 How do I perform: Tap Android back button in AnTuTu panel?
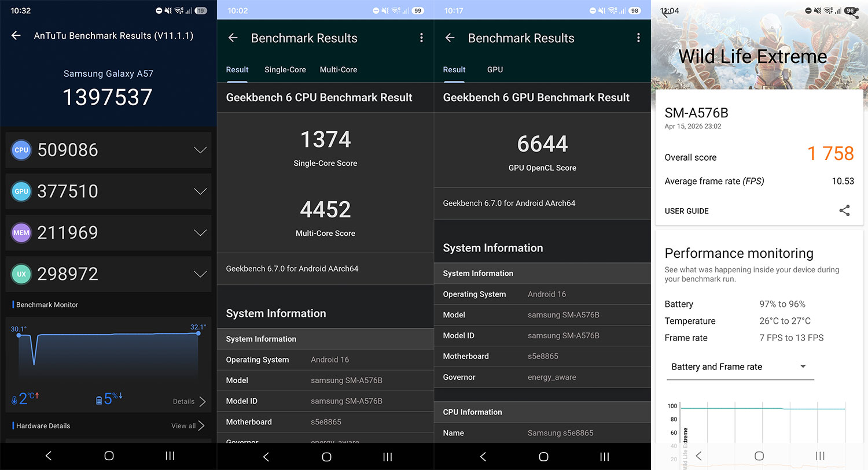(x=49, y=456)
